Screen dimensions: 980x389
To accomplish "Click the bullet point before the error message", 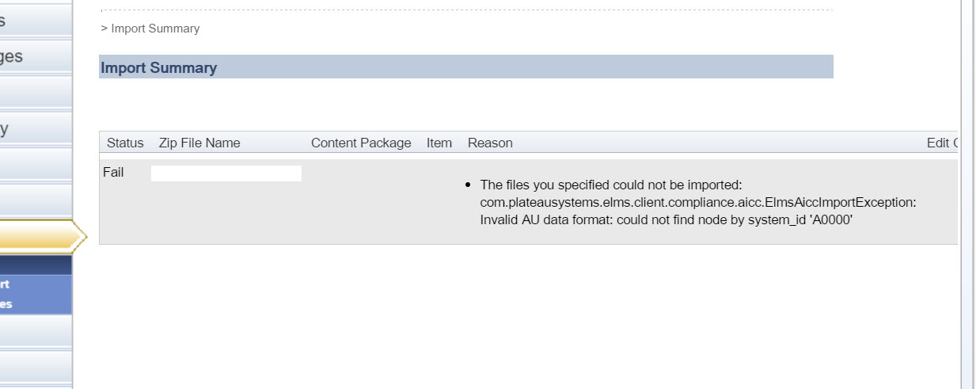I will pos(469,185).
